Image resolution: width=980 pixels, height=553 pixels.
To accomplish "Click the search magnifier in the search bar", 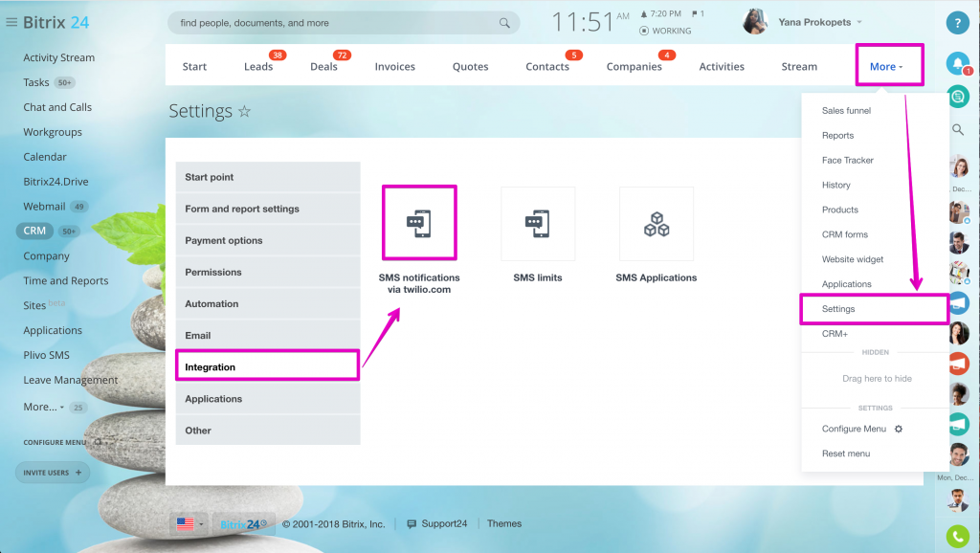I will click(504, 23).
